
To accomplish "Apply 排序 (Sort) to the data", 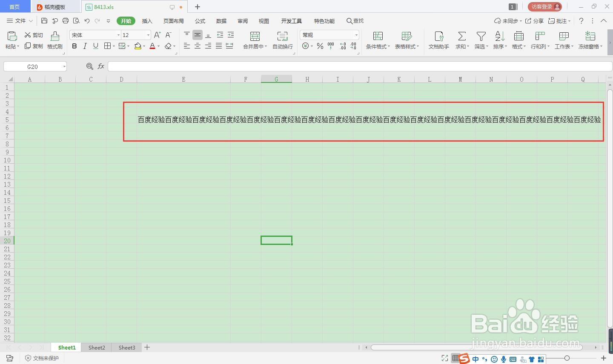I will pos(499,40).
